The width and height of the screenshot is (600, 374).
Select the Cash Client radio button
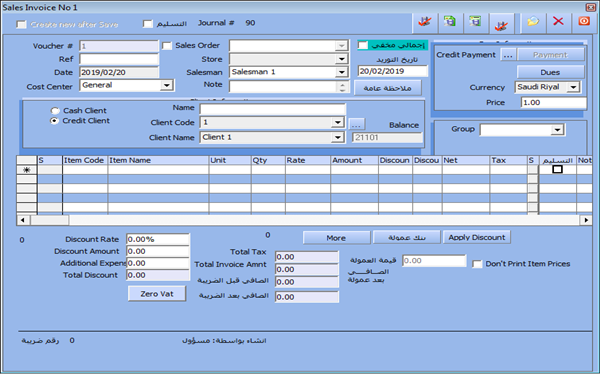[55, 111]
